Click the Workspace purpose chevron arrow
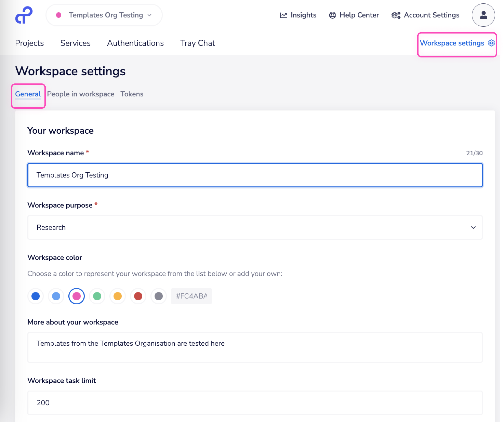The image size is (504, 422). click(x=473, y=227)
